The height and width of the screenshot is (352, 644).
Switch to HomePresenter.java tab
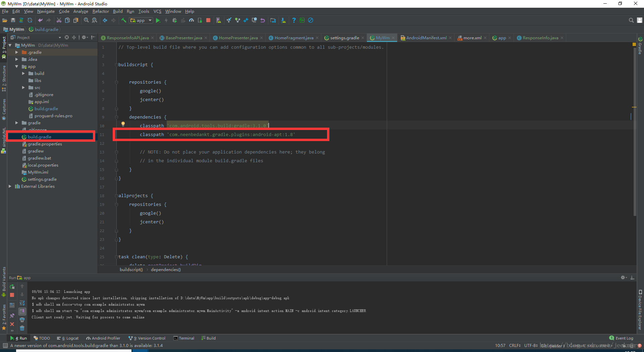(238, 38)
